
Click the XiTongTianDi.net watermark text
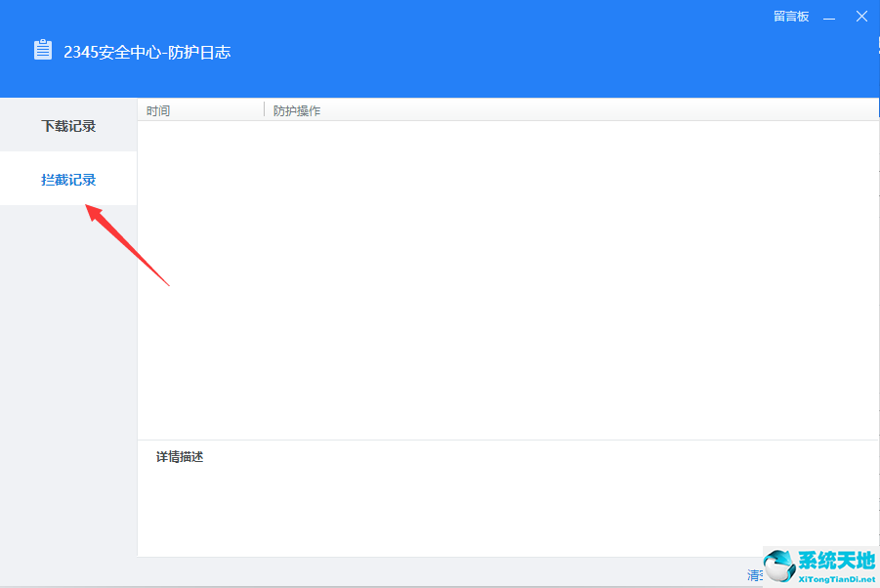(x=839, y=578)
